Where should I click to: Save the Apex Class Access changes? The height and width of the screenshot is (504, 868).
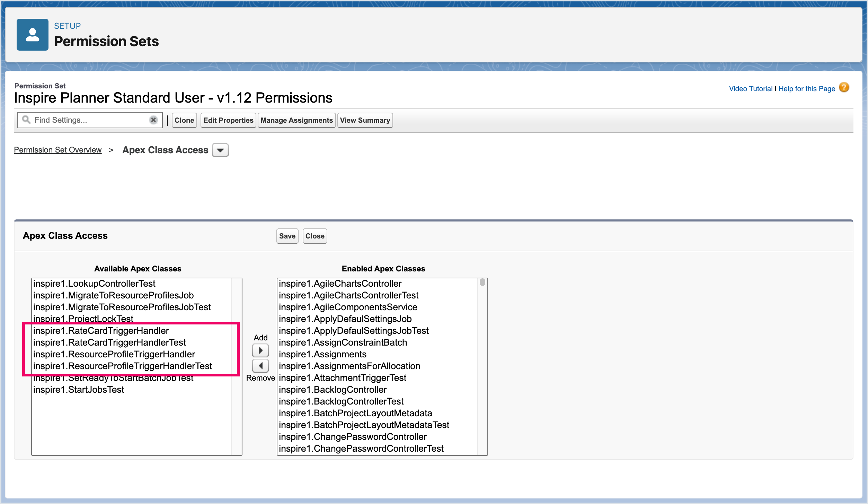coord(287,236)
